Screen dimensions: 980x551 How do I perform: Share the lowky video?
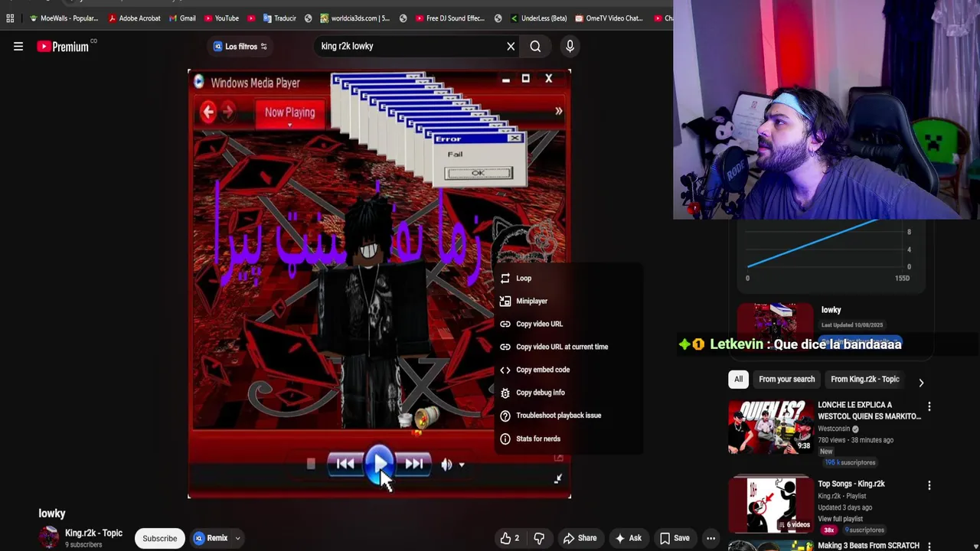tap(580, 538)
